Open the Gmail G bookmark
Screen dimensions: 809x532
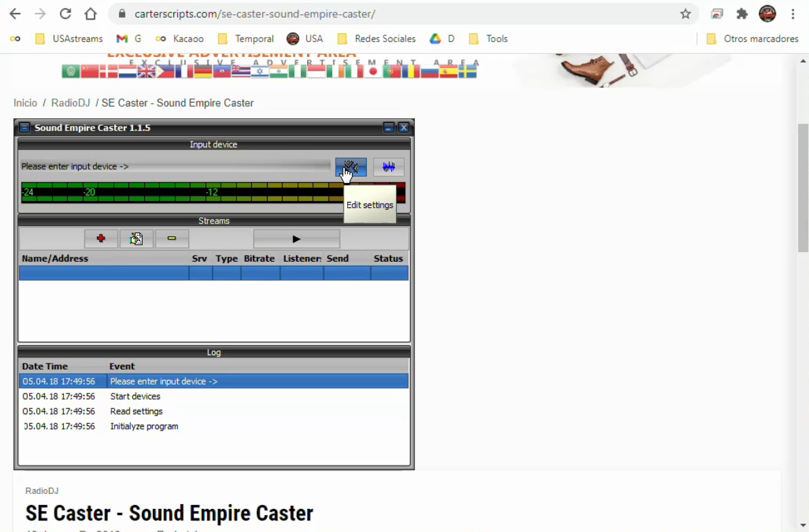click(x=128, y=39)
